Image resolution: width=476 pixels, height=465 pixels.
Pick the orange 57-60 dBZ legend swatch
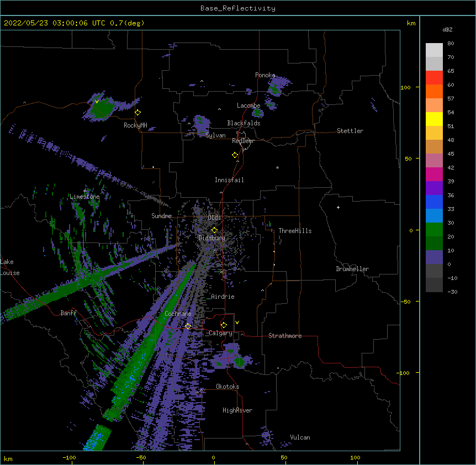(434, 91)
